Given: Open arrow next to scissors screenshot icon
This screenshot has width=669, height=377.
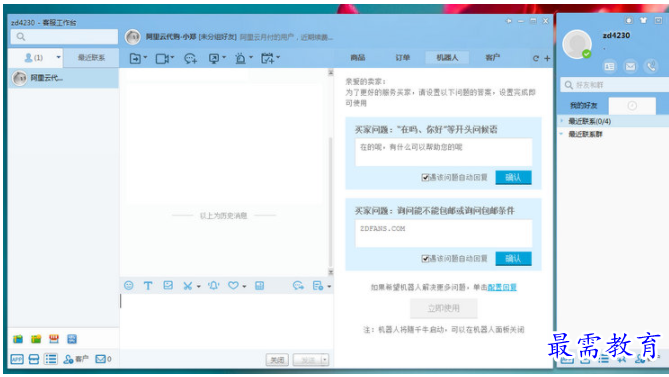Looking at the screenshot, I should pyautogui.click(x=198, y=287).
